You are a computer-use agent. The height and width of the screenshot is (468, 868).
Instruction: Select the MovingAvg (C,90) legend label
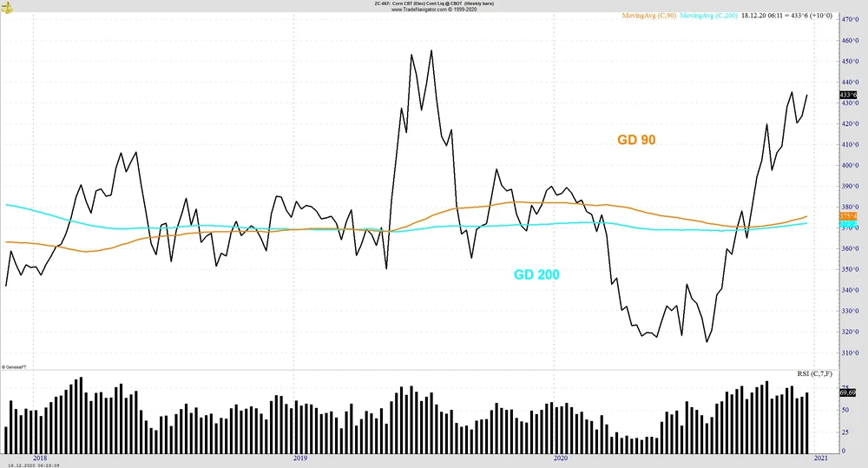pyautogui.click(x=649, y=16)
